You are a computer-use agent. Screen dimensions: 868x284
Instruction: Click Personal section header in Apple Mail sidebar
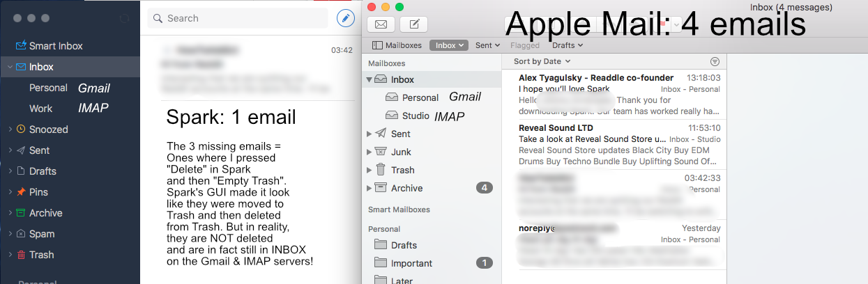click(x=384, y=229)
